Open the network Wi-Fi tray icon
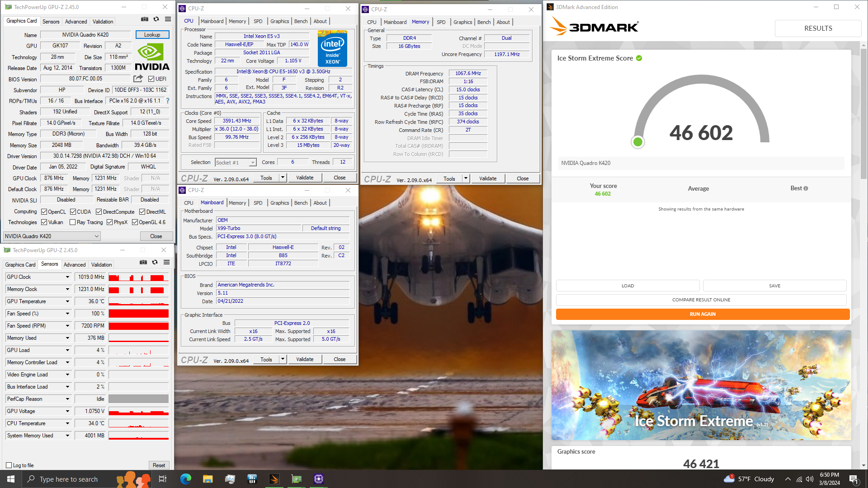 [799, 479]
